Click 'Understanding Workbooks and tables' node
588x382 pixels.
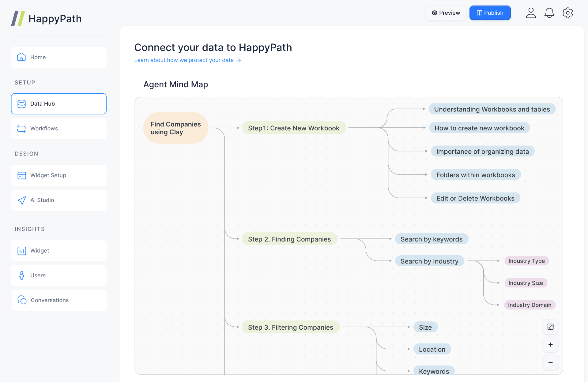tap(492, 109)
